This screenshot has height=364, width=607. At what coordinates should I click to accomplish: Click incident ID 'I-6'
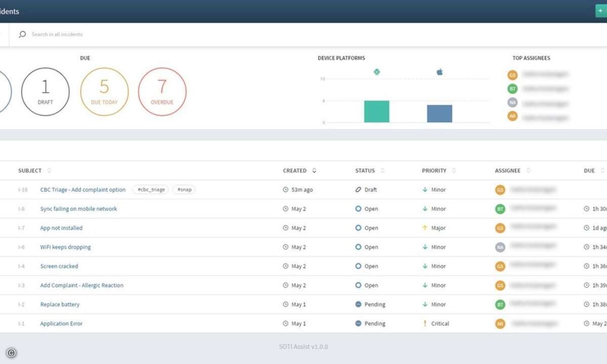(21, 247)
